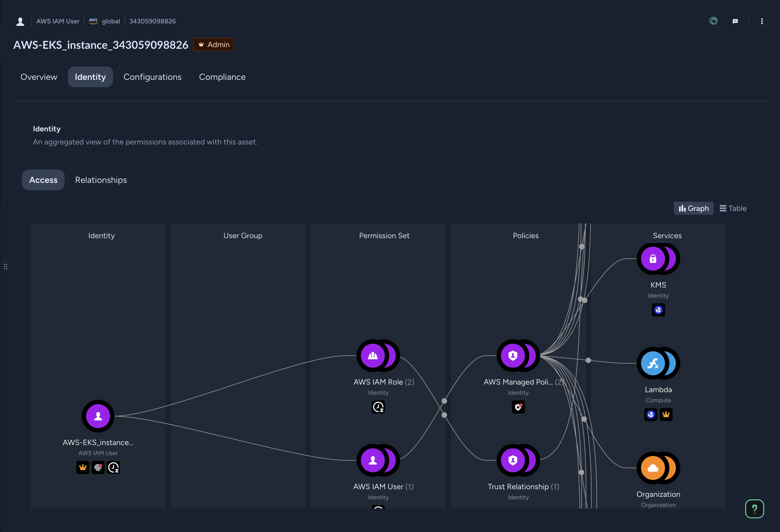Open the Configurations tab

click(x=152, y=77)
